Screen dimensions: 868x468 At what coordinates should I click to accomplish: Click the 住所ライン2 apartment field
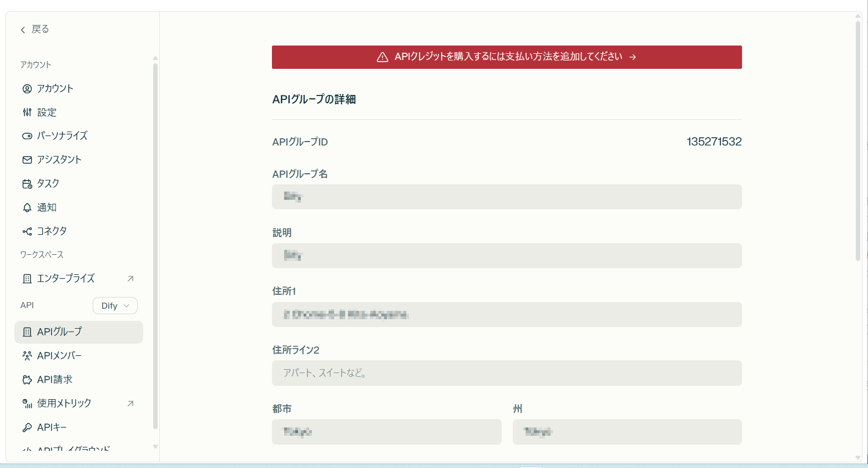tap(507, 373)
